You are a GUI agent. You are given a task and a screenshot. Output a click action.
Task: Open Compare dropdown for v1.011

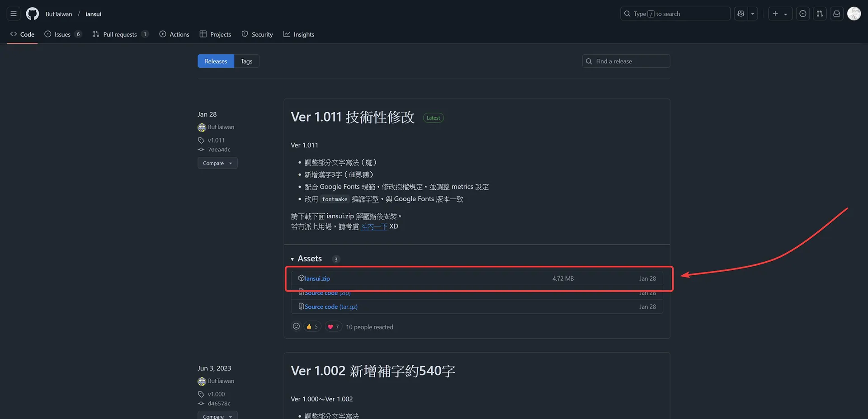(217, 163)
